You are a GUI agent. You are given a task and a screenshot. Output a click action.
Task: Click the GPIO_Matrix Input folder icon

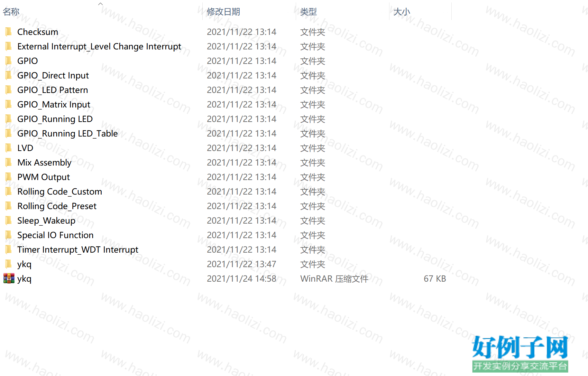8,104
